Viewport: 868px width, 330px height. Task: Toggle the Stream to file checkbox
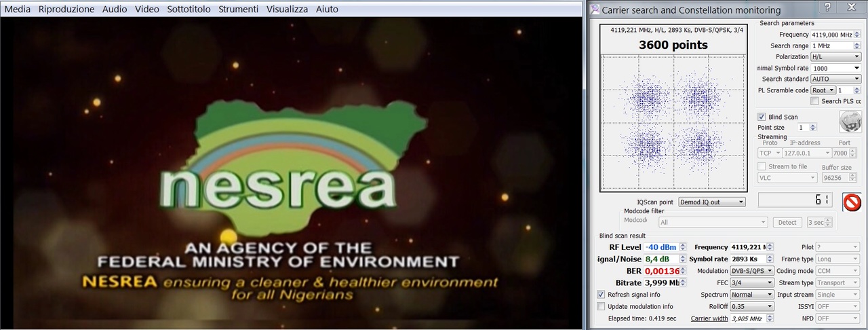tap(762, 166)
